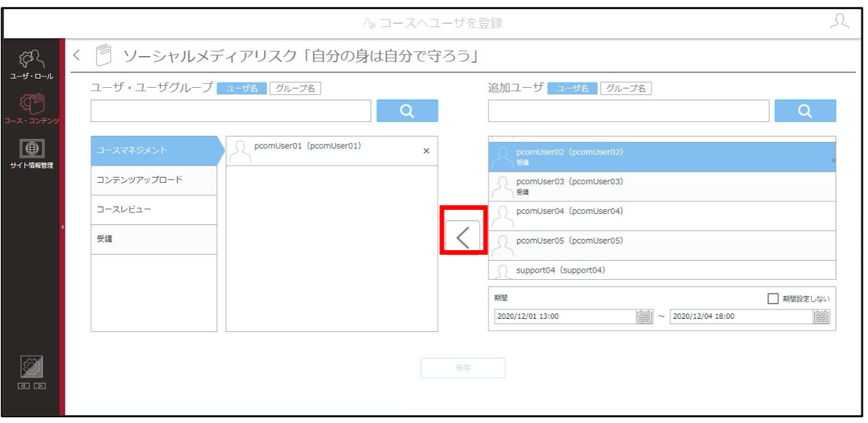Open the サイト情報管理 globe icon

click(31, 152)
